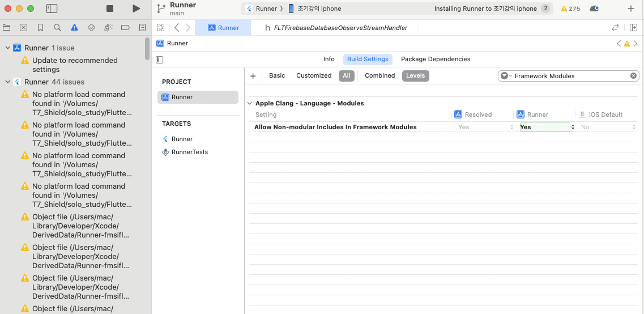
Task: Toggle the navigator sidebar button
Action: 52,9
